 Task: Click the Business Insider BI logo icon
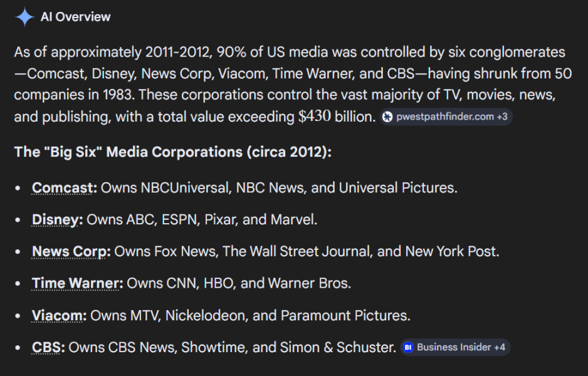coord(408,348)
